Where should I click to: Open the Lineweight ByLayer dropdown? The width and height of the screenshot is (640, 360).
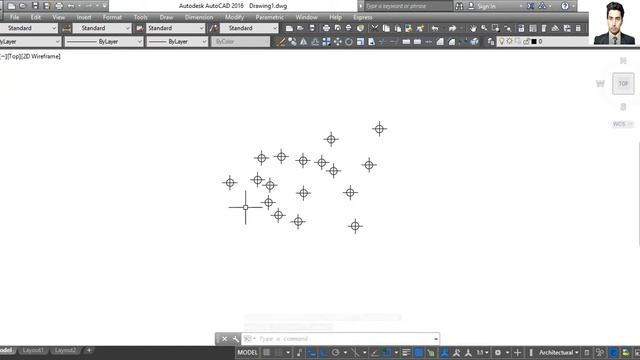(x=178, y=42)
